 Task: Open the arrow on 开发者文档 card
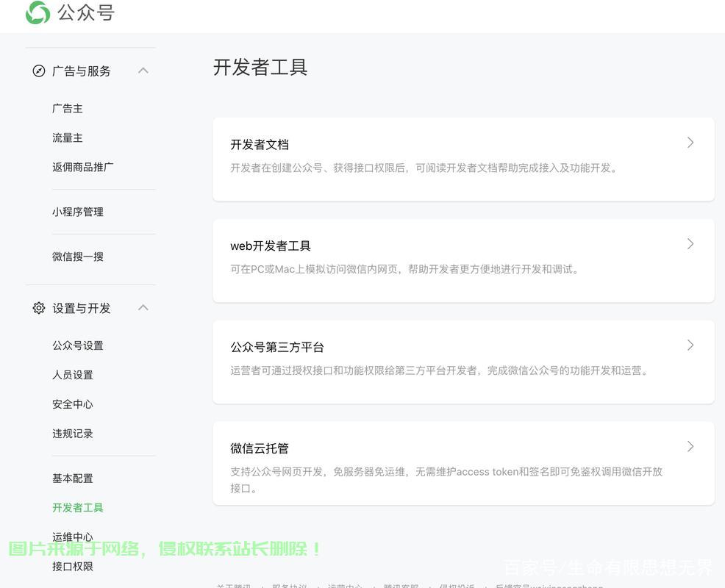tap(690, 143)
